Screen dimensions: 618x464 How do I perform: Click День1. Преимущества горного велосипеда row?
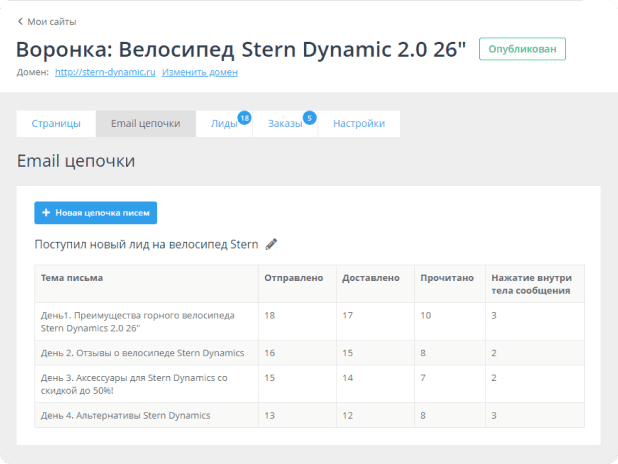309,322
